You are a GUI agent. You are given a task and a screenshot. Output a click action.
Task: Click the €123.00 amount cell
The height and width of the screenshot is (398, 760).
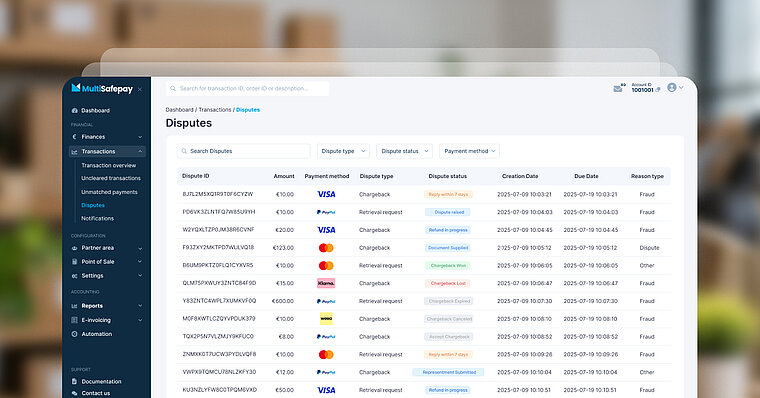click(x=284, y=248)
